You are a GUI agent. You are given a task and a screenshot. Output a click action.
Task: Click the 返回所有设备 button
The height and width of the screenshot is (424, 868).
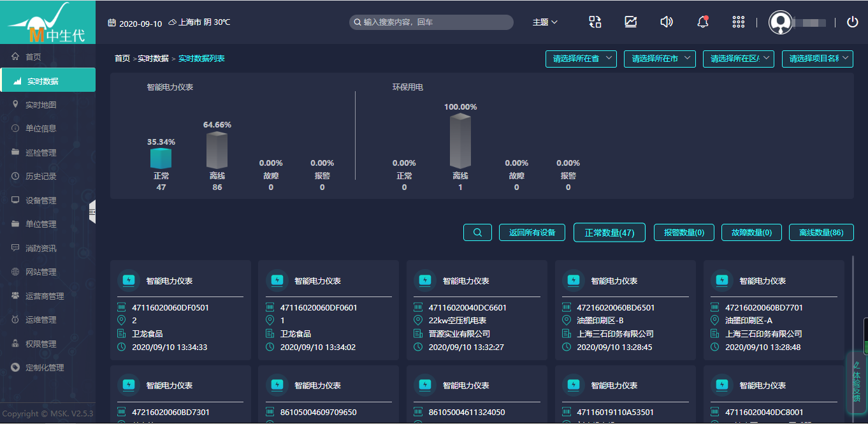pyautogui.click(x=532, y=233)
